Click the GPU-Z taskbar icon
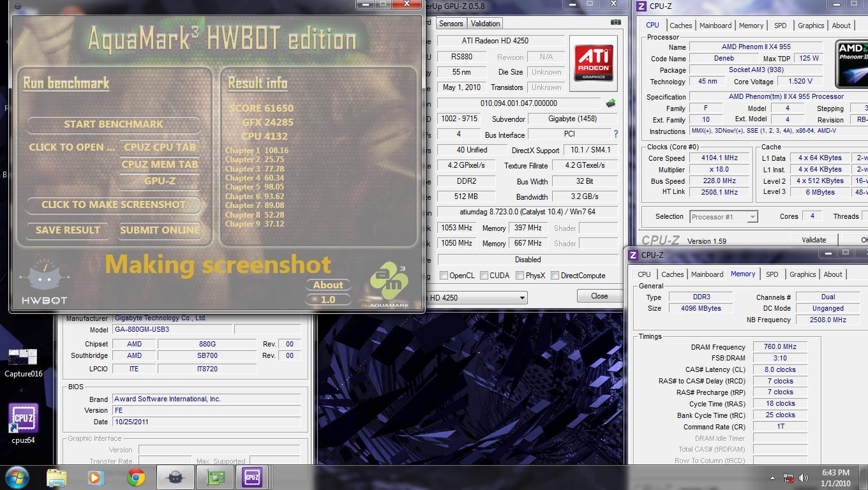Screen dimensions: 868x490 [x=214, y=477]
